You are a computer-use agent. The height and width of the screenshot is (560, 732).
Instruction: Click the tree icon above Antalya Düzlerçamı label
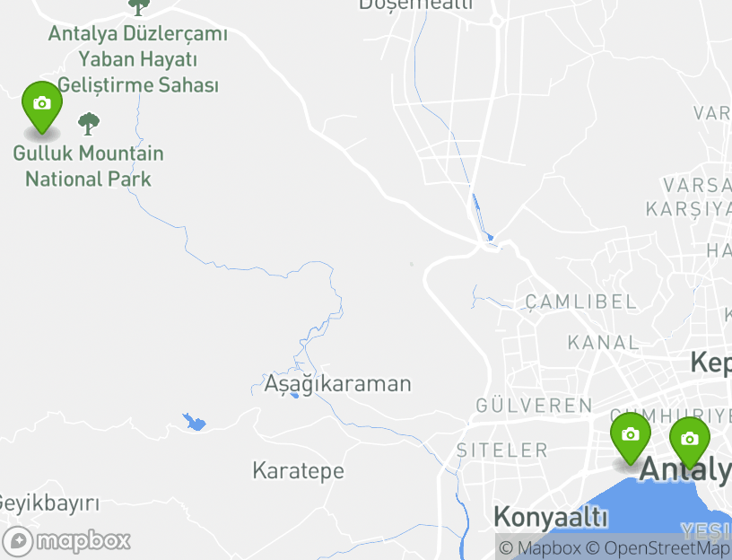coord(139,7)
